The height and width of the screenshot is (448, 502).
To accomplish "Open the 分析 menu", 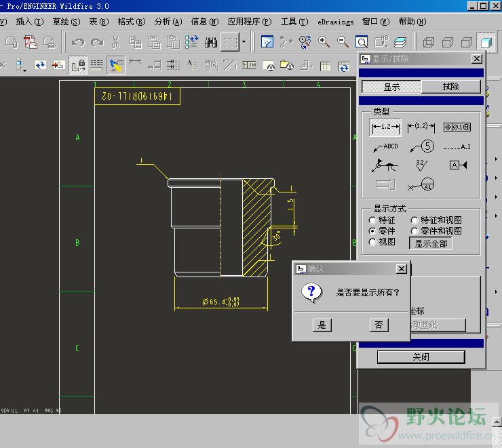I will click(x=168, y=22).
